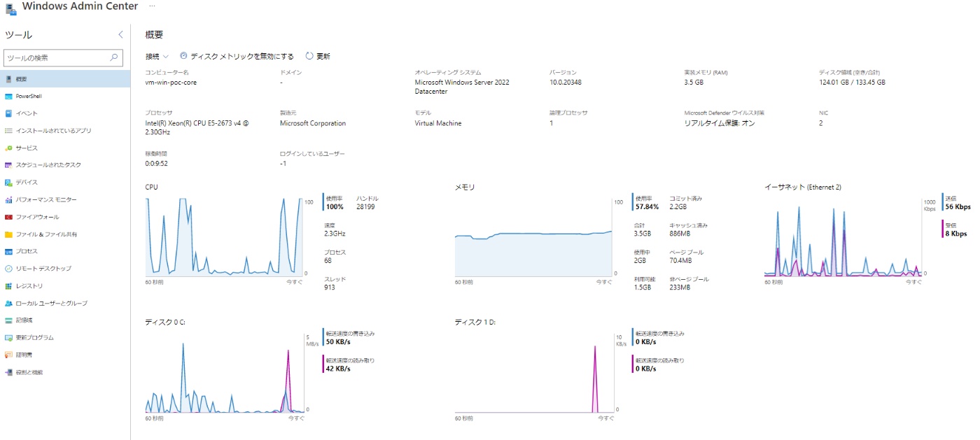The image size is (980, 440).
Task: Click the 非ページ プール value 233MB
Action: (x=680, y=288)
